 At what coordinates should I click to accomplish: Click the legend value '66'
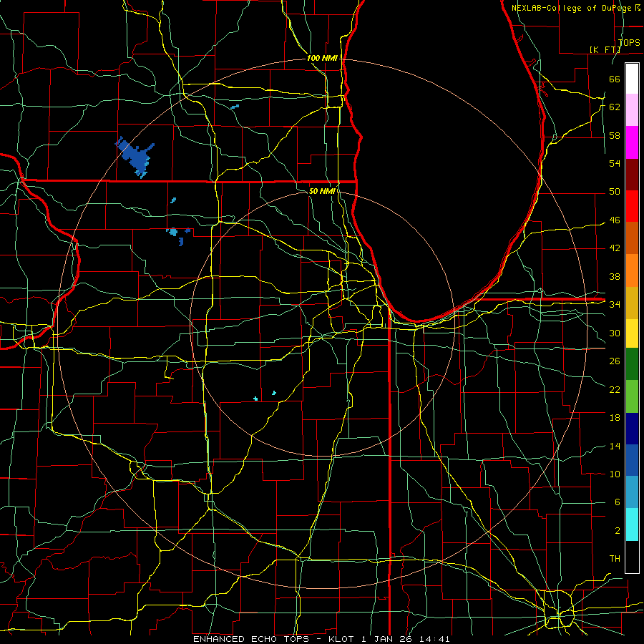click(615, 79)
